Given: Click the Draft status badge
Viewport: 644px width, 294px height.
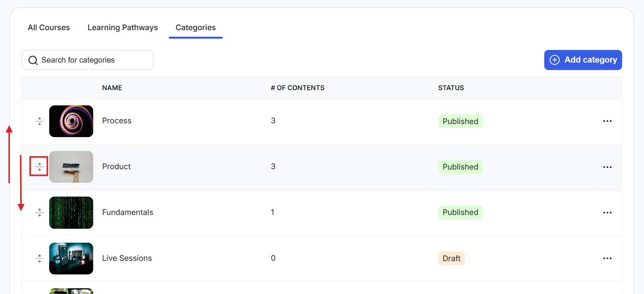Looking at the screenshot, I should coord(451,258).
